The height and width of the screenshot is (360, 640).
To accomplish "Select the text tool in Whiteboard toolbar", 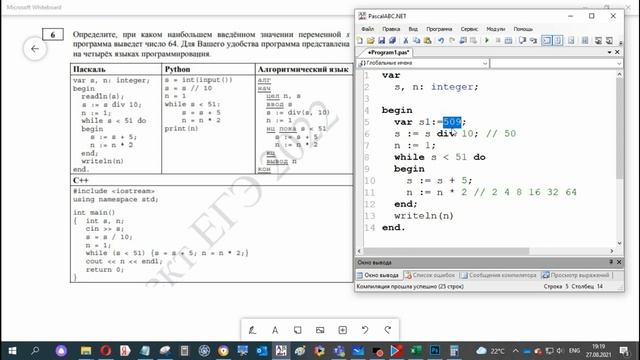I will pos(275,330).
